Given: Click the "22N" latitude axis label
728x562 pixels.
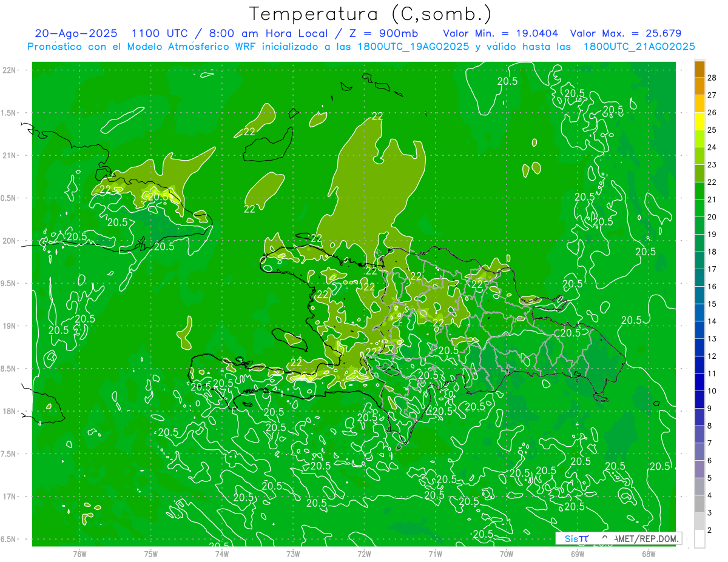Looking at the screenshot, I should 10,70.
